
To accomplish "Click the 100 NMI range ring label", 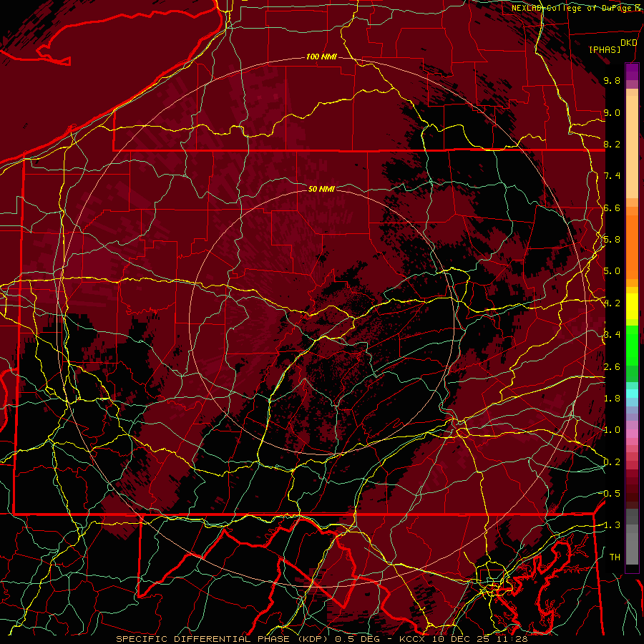I will point(321,57).
